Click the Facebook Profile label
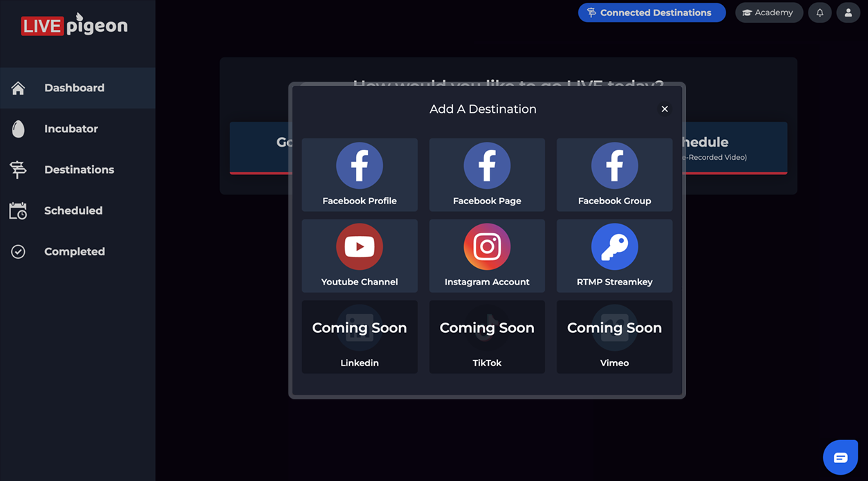This screenshot has width=868, height=481. pos(360,201)
